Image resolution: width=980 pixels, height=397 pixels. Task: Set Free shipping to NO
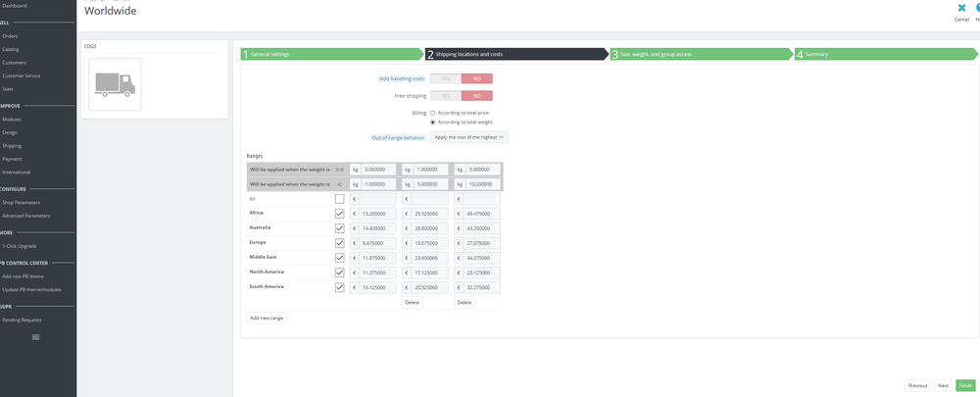[x=477, y=96]
